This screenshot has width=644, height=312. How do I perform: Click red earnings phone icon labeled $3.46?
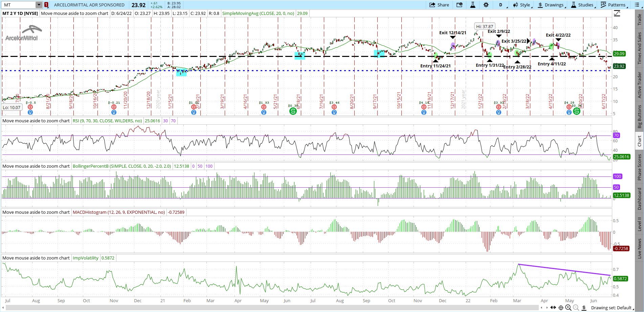pyautogui.click(x=334, y=107)
